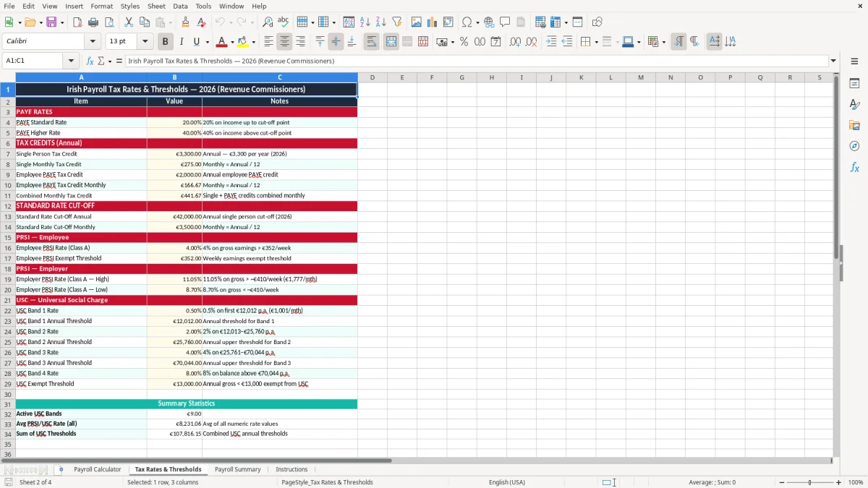Click the AutoFilter funnel icon
Viewport: 868px width, 488px height.
pyautogui.click(x=397, y=22)
